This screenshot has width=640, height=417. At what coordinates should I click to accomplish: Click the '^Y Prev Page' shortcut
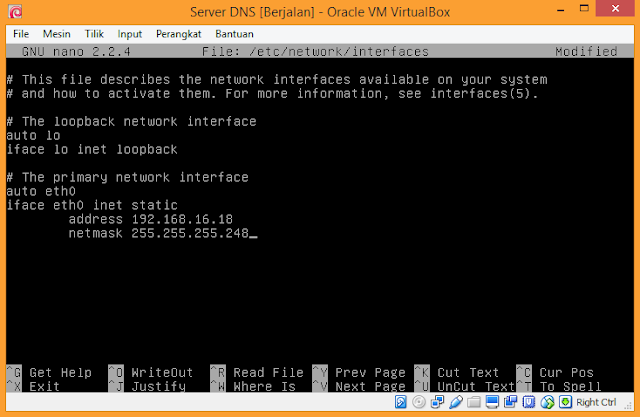click(x=359, y=372)
